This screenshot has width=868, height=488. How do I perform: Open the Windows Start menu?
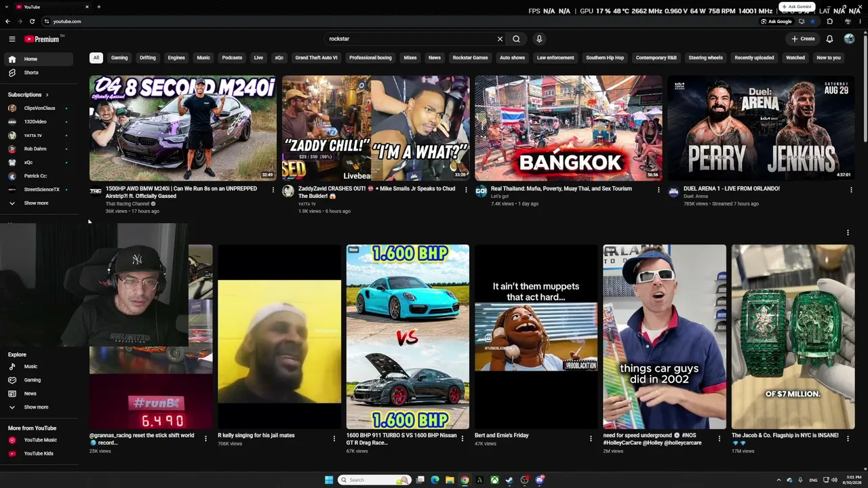pyautogui.click(x=329, y=480)
